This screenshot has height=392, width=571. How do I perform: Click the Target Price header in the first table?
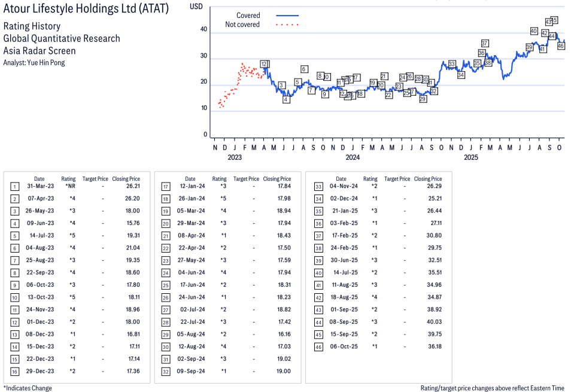95,178
